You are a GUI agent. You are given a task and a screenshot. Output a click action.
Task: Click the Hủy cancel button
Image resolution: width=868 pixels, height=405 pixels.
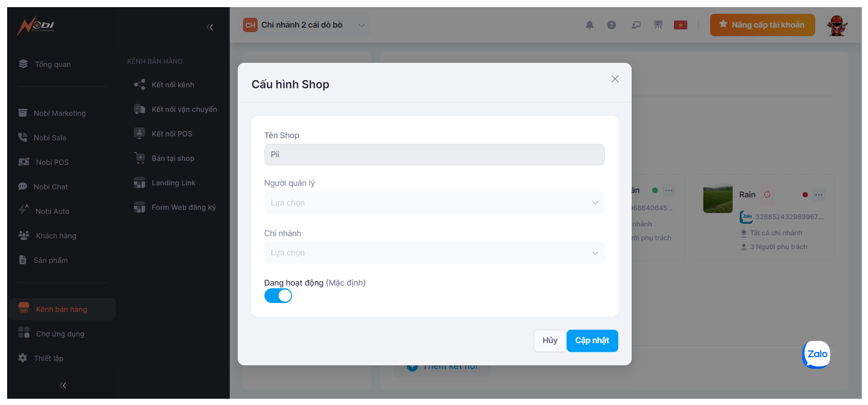click(550, 340)
